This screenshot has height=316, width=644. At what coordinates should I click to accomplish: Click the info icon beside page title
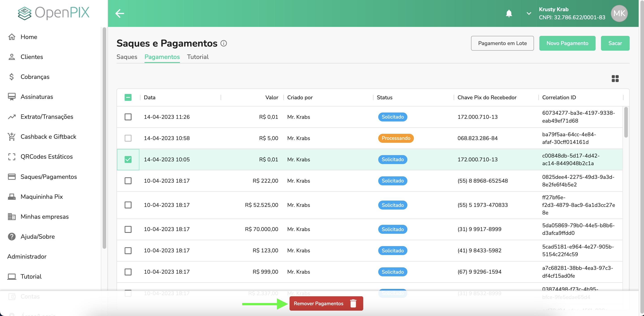click(223, 43)
